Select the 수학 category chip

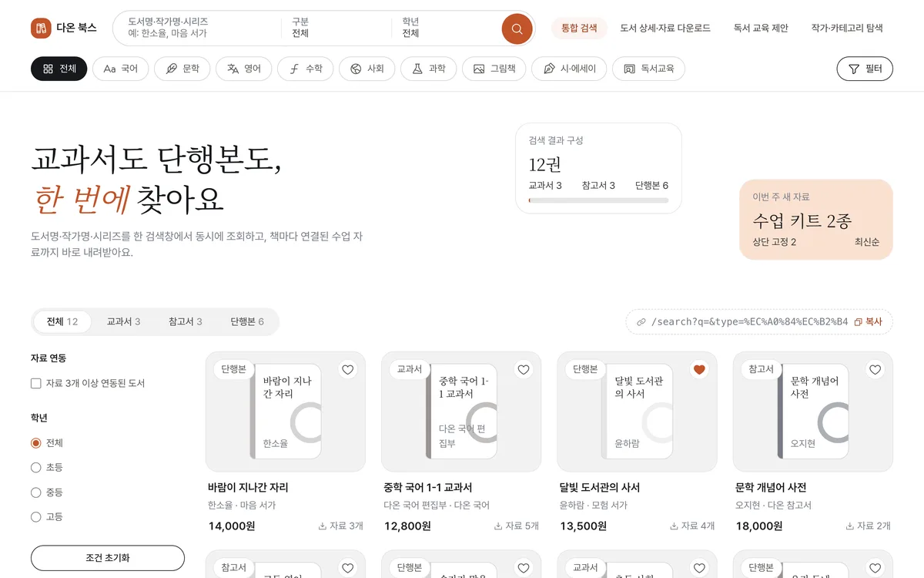(x=305, y=69)
